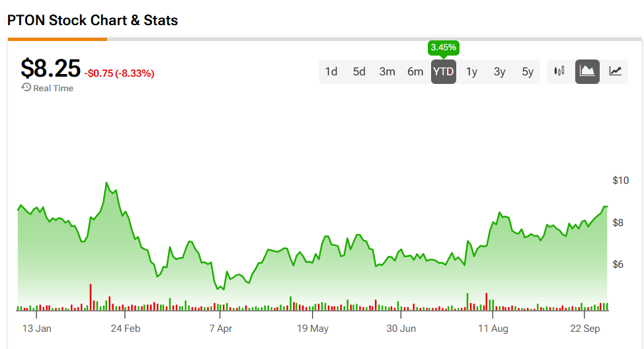
Task: View the 3y price range
Action: click(x=499, y=71)
